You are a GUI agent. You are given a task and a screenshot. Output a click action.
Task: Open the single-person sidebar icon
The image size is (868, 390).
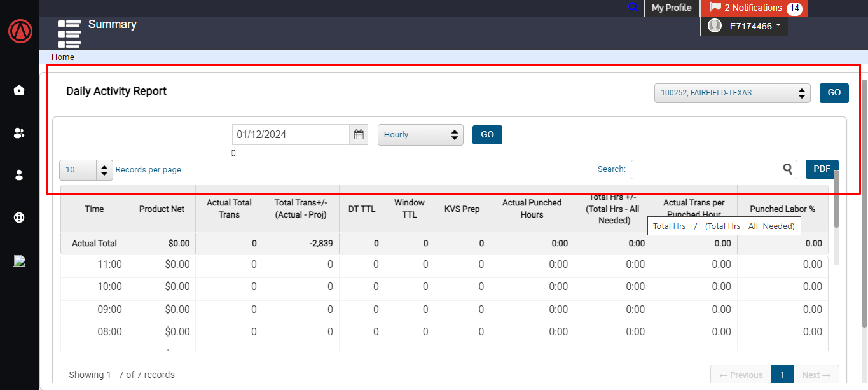pyautogui.click(x=19, y=175)
